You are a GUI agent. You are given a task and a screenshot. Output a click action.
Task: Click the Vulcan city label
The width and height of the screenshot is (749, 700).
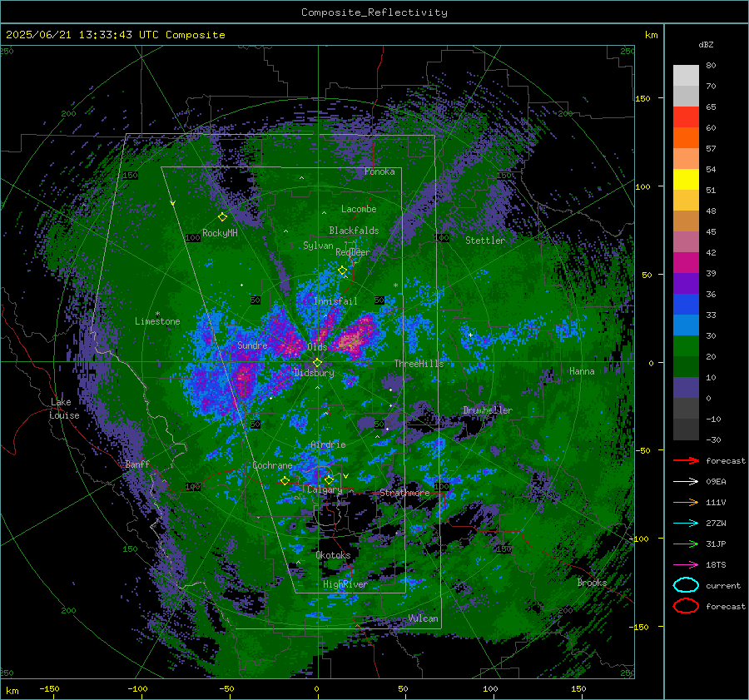tap(424, 618)
